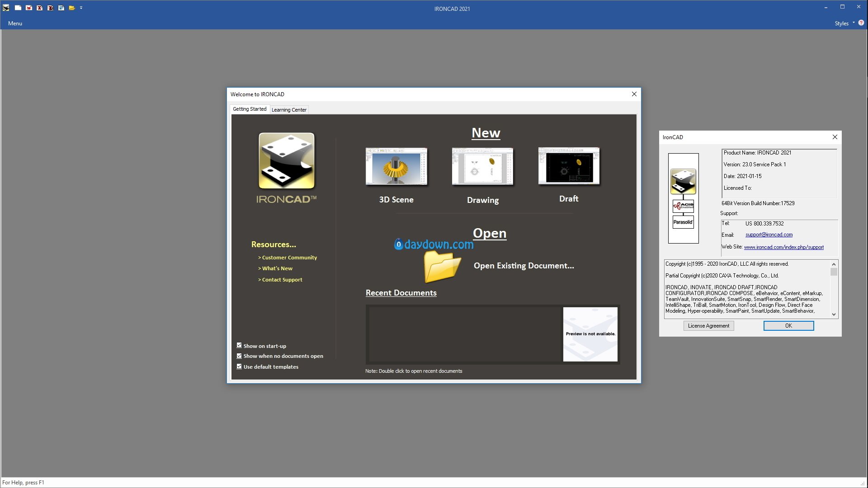Viewport: 868px width, 488px height.
Task: Click the IRONCAD logo in the about dialog
Action: click(x=683, y=182)
